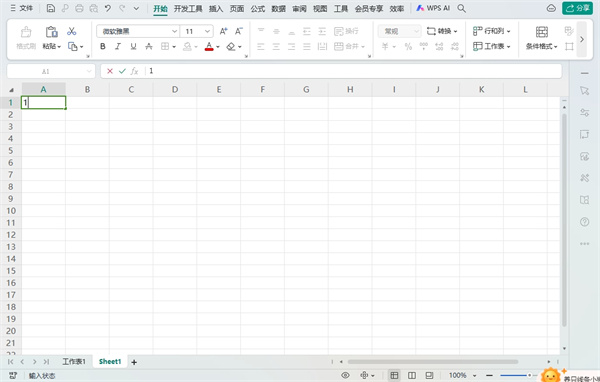Confirm the cell entry with the green check
Screen dimensions: 600x382
pyautogui.click(x=122, y=71)
